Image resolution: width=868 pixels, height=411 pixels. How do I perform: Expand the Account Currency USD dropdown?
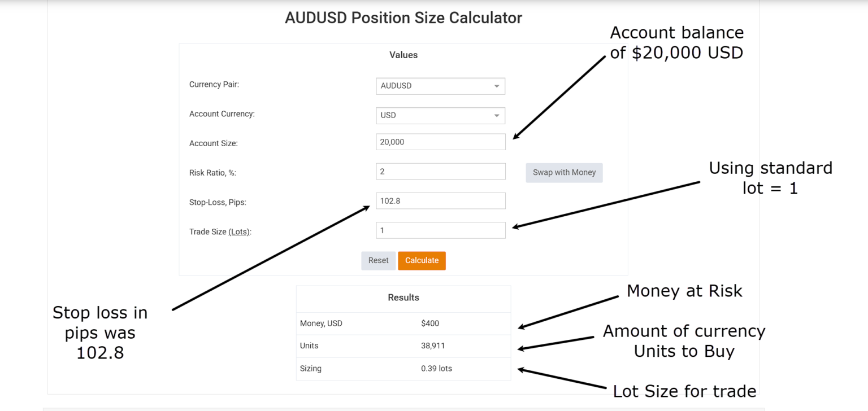click(440, 115)
